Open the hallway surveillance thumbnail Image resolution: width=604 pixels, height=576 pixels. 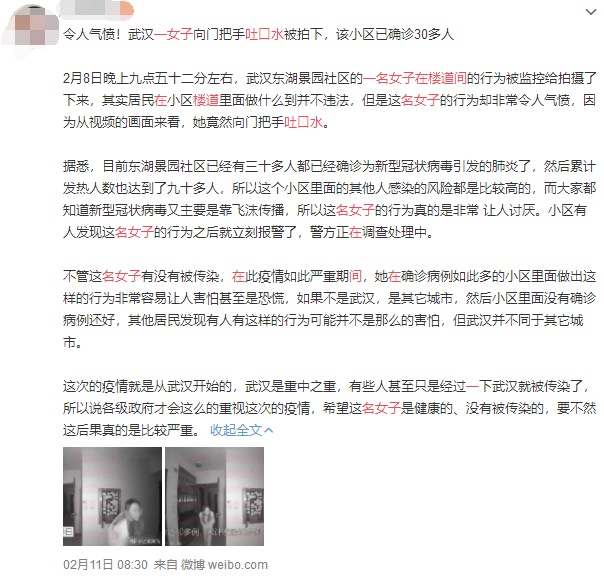[215, 496]
